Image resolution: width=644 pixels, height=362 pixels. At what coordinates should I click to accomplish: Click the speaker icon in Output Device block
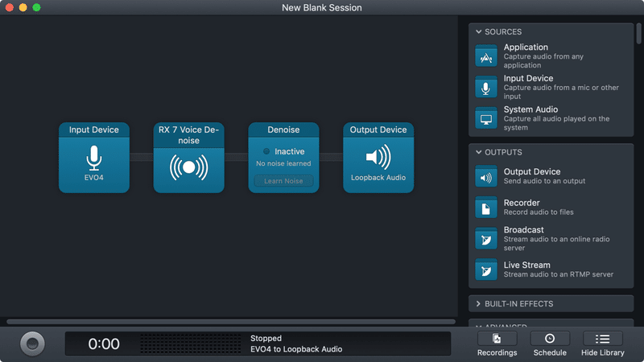378,157
